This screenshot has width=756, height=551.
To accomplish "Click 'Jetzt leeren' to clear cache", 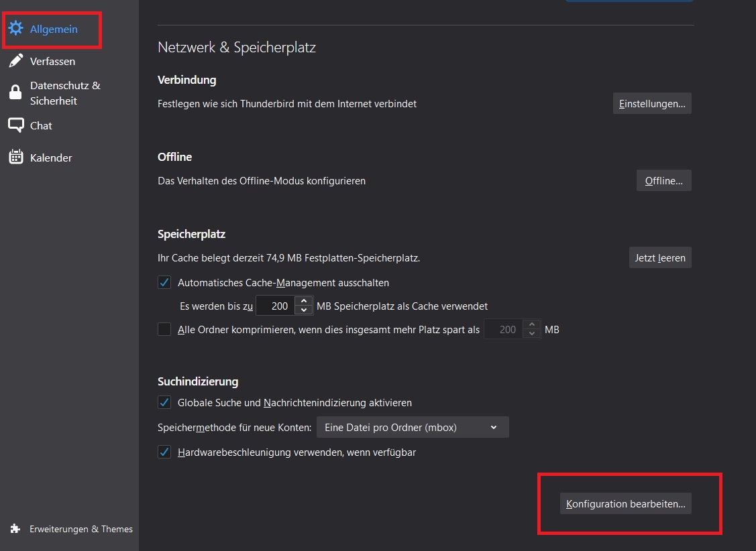I will point(660,258).
